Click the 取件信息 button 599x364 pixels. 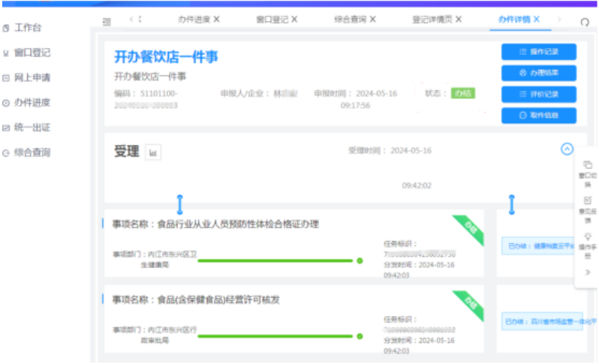pyautogui.click(x=538, y=116)
